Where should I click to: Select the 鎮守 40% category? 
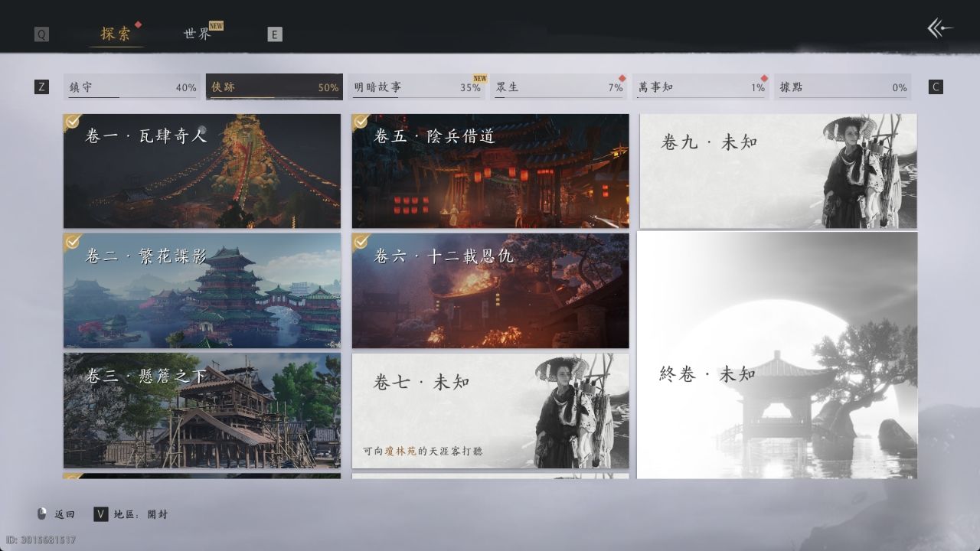132,87
